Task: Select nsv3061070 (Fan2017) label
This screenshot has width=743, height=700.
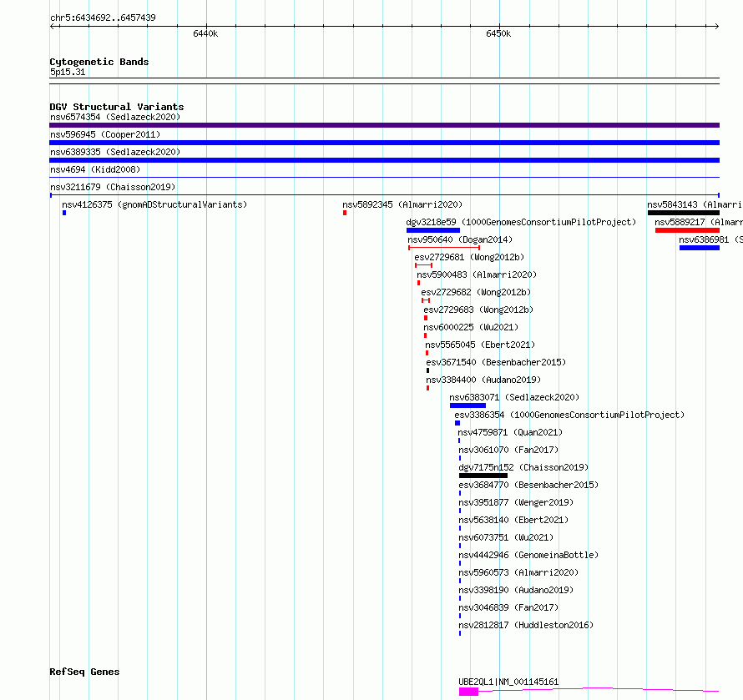Action: coord(508,450)
